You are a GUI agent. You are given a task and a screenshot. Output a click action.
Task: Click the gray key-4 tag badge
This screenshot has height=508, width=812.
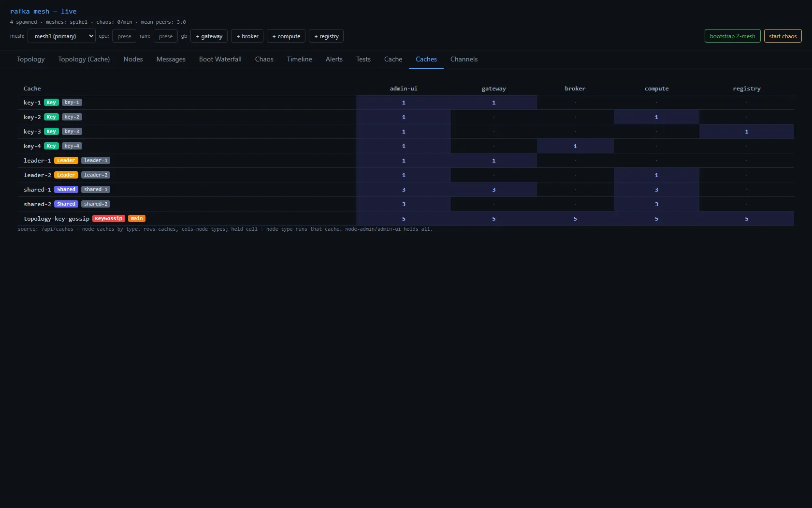[x=72, y=146]
